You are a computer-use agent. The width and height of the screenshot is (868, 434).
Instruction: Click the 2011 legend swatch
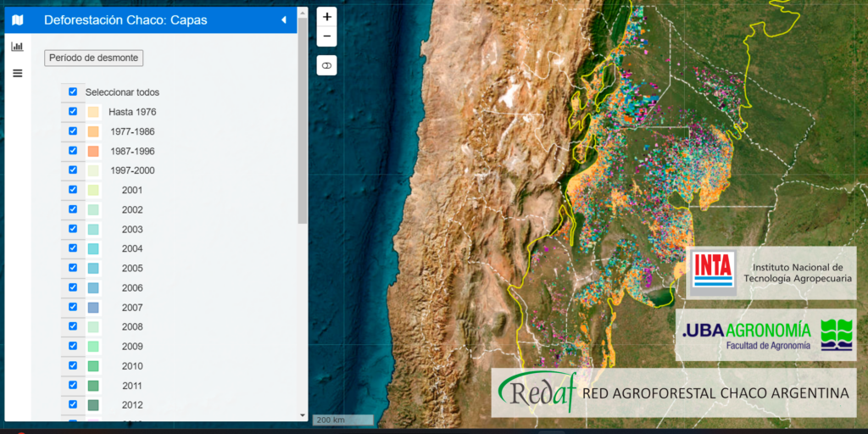coord(93,386)
